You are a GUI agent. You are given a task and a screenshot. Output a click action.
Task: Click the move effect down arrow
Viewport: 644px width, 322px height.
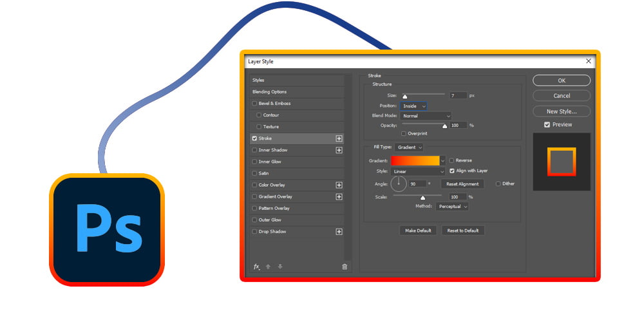[280, 267]
